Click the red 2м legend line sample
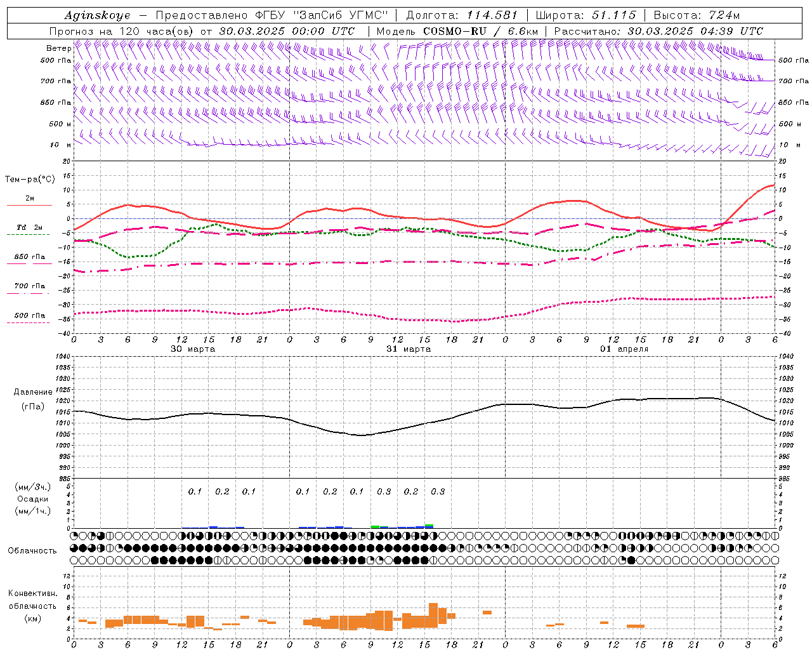The image size is (812, 650). (29, 206)
